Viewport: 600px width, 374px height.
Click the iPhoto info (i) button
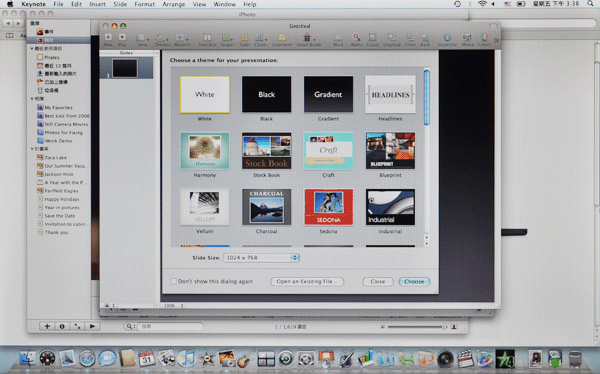(62, 326)
